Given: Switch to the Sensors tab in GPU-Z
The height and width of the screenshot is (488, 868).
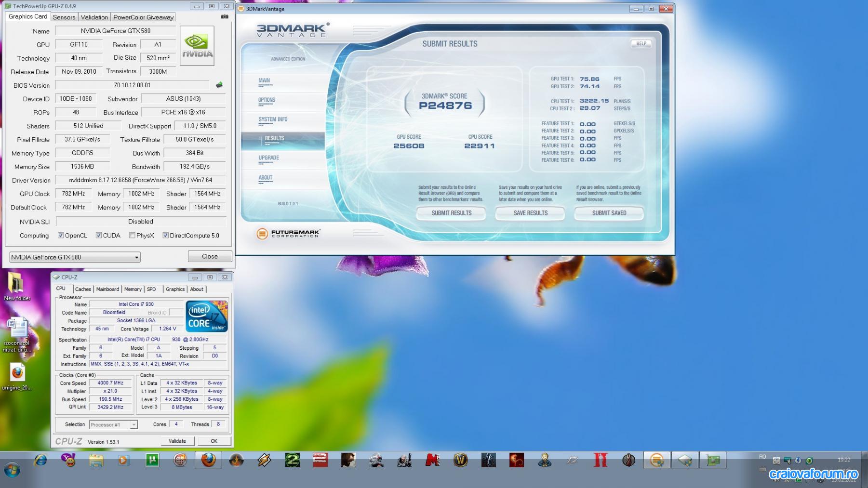Looking at the screenshot, I should point(64,17).
